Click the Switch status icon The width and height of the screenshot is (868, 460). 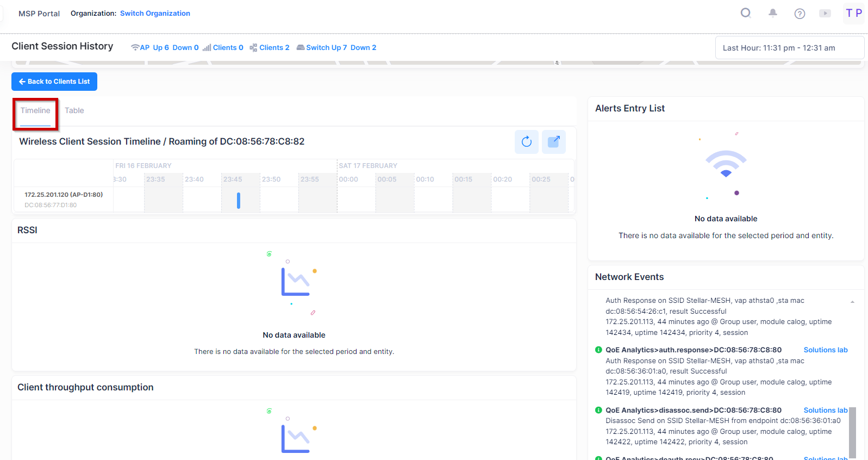pyautogui.click(x=301, y=48)
